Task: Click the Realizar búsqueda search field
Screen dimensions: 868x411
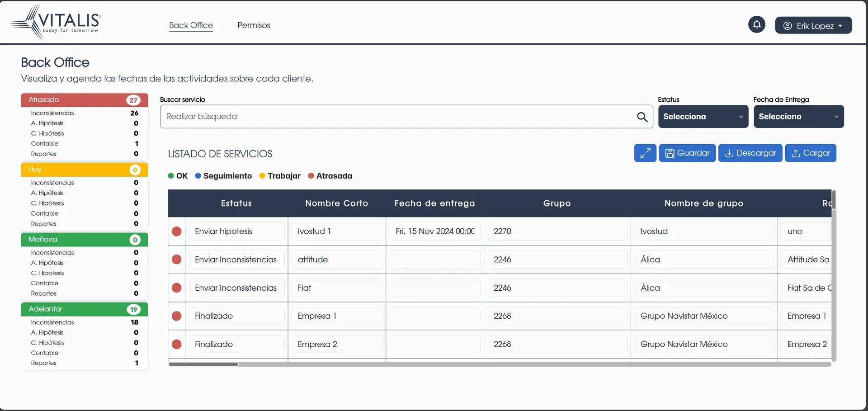Action: 398,117
